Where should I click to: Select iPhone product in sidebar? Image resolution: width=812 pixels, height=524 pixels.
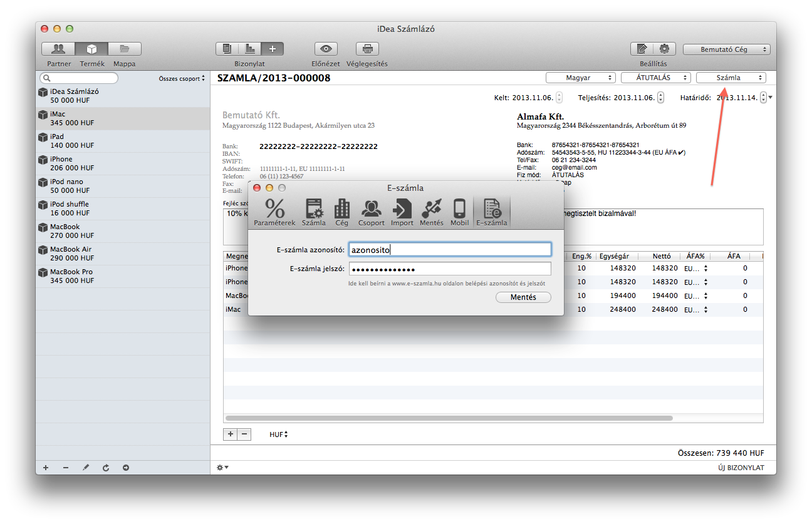coord(123,163)
